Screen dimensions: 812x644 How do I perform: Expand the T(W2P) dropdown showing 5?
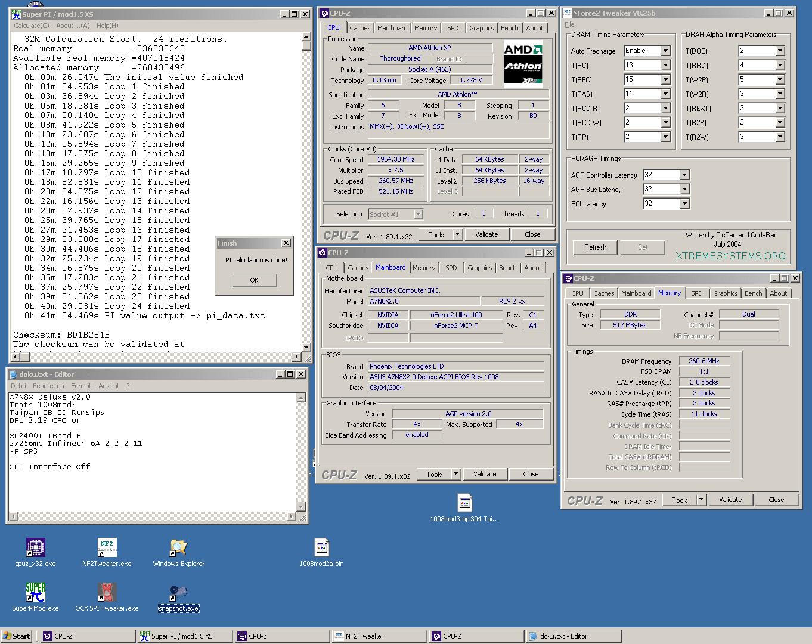coord(780,79)
